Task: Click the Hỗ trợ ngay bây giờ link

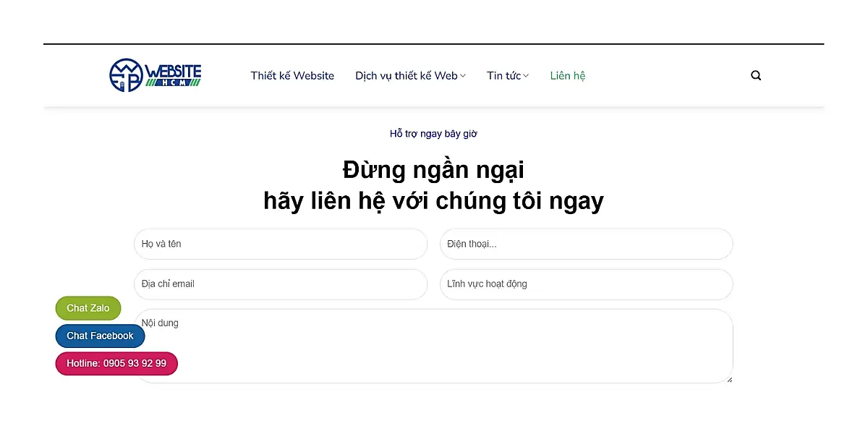Action: pos(433,134)
